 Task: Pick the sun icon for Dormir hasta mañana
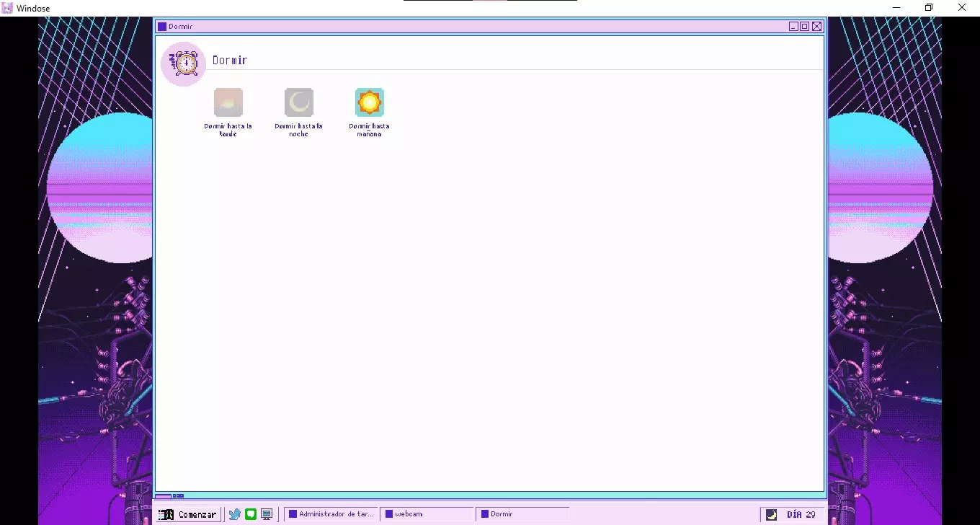370,102
